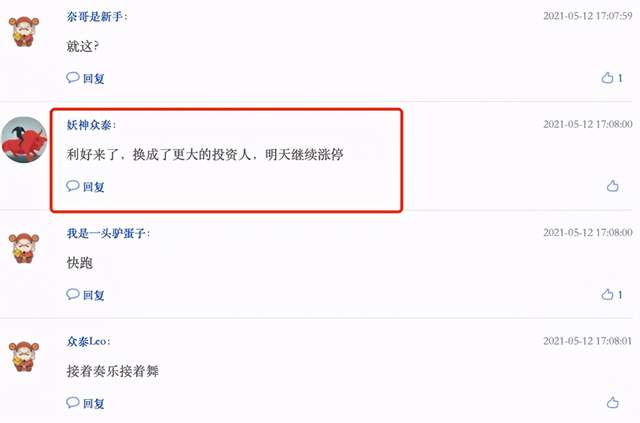Open 奈哥是新手's avatar picture

[24, 31]
